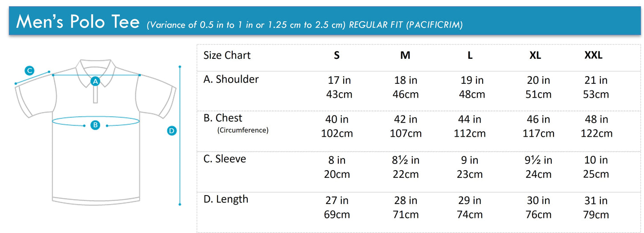Click the circled C sleeve marker
644x233 pixels.
pyautogui.click(x=29, y=70)
